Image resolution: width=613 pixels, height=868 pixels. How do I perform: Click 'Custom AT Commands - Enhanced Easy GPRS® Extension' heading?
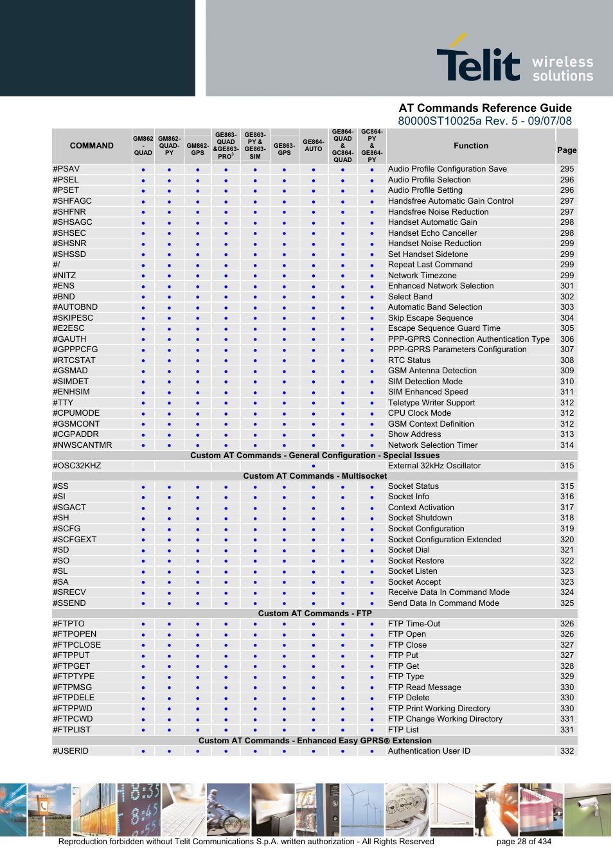(x=315, y=741)
